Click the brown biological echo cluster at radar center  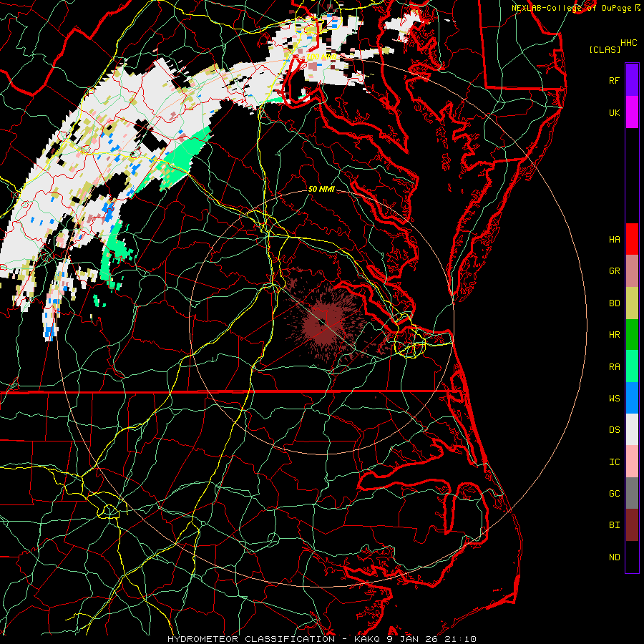pyautogui.click(x=324, y=323)
